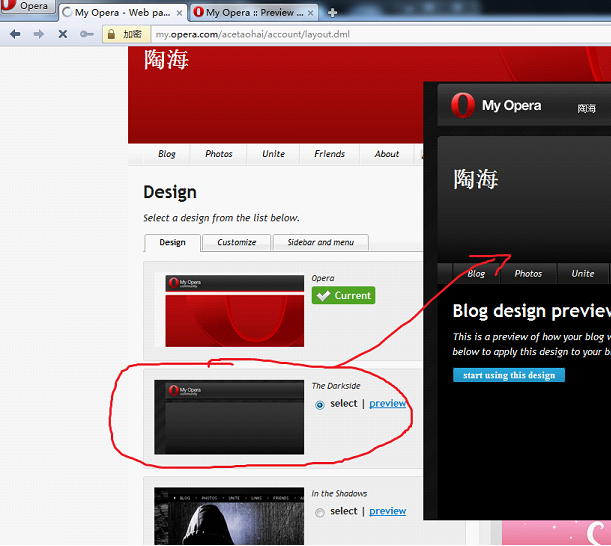Screen dimensions: 611x546
Task: Open the password wand key icon
Action: 87,34
